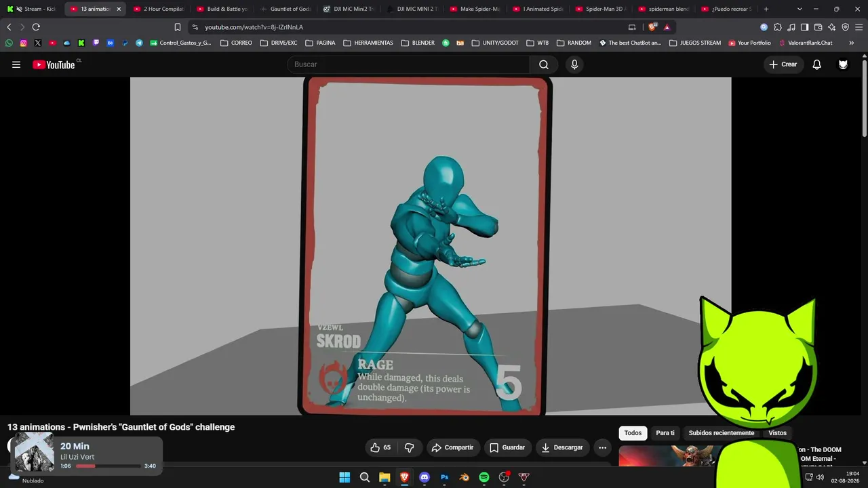Open Photoshop from the taskbar
This screenshot has width=868, height=488.
(444, 477)
